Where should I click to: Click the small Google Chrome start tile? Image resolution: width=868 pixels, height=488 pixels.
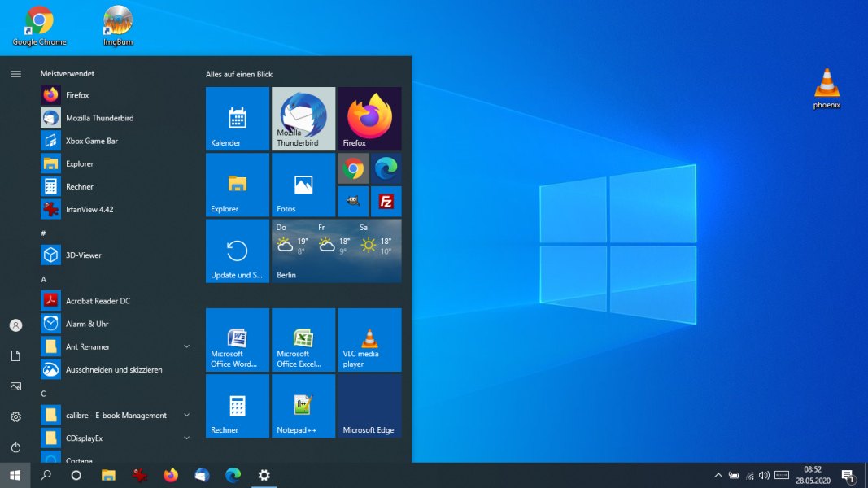click(x=353, y=168)
